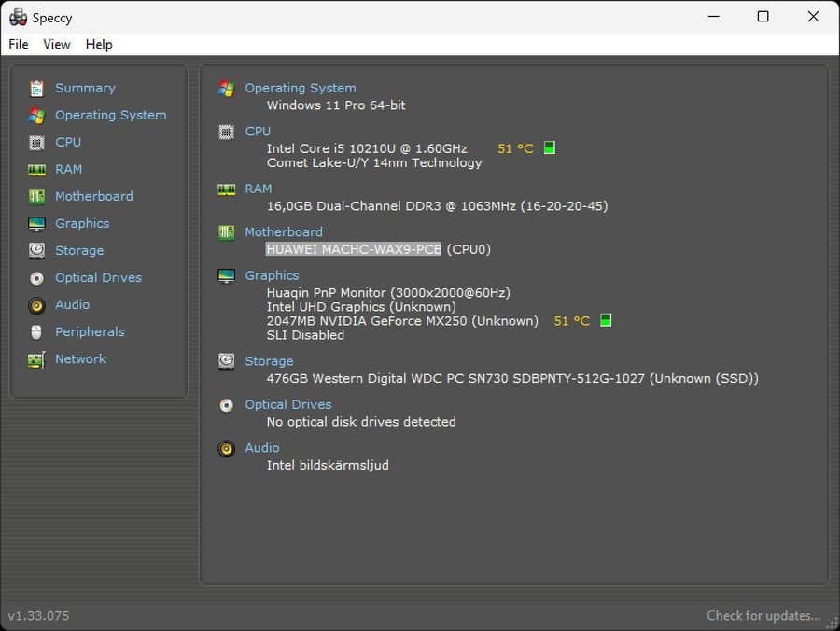Image resolution: width=840 pixels, height=631 pixels.
Task: Click the CPU chip icon in sidebar
Action: (x=36, y=143)
